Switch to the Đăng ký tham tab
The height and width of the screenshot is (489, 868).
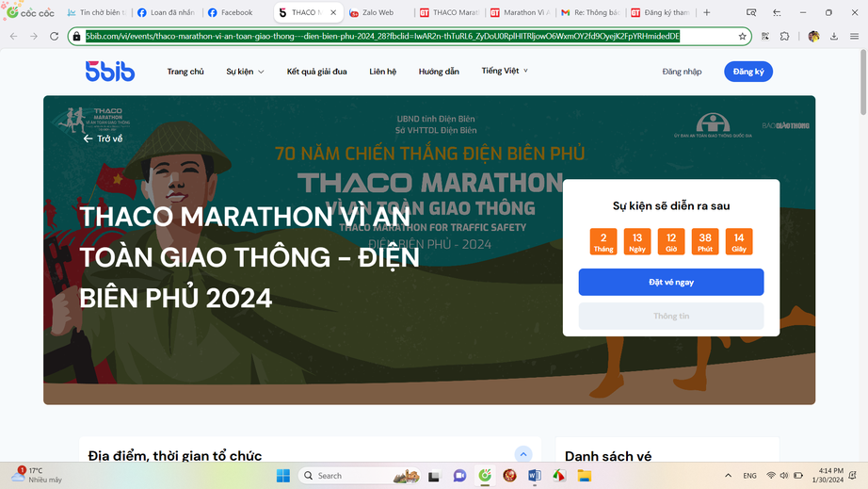click(661, 12)
